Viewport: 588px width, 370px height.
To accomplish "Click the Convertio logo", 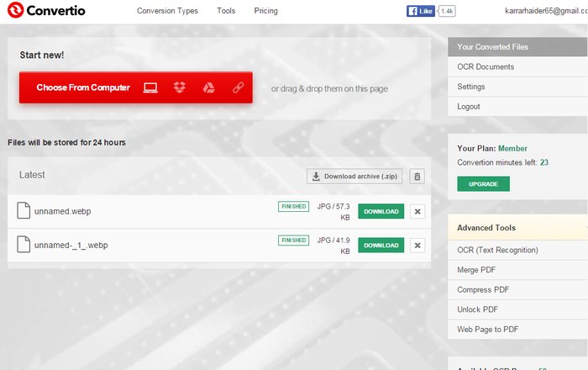I will 46,10.
